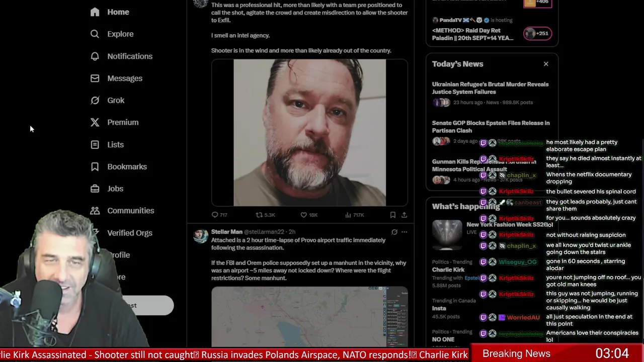The image size is (644, 362).
Task: Click the 03:04 timer display
Action: click(612, 353)
